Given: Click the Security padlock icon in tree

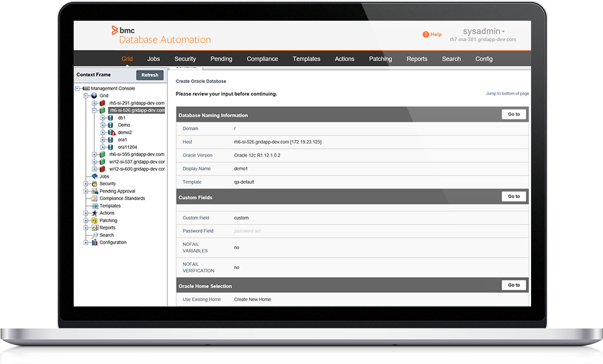Looking at the screenshot, I should tap(94, 184).
